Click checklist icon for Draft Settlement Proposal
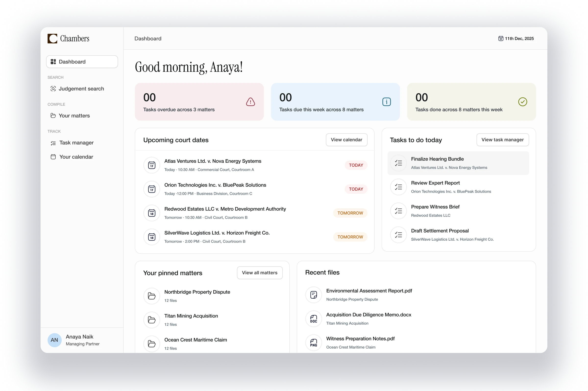Viewport: 588px width, 391px height. click(x=398, y=235)
